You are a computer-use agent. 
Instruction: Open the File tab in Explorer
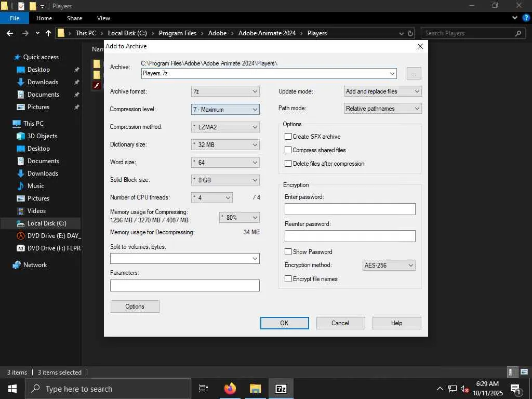click(x=14, y=18)
